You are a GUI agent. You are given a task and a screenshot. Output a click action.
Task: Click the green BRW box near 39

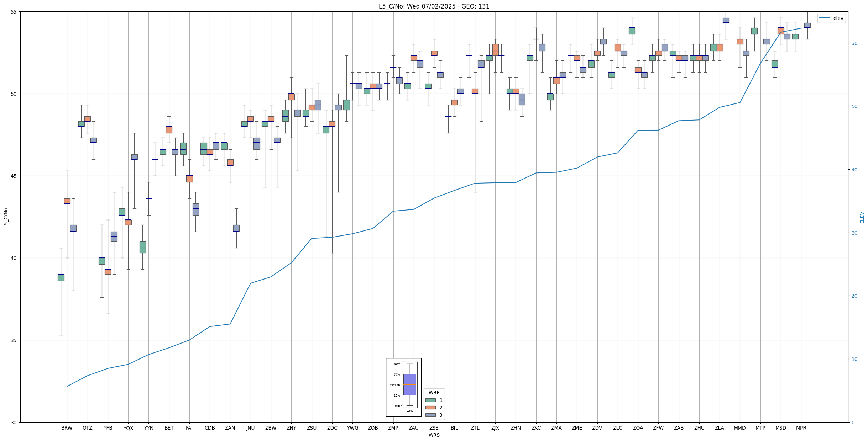[61, 277]
